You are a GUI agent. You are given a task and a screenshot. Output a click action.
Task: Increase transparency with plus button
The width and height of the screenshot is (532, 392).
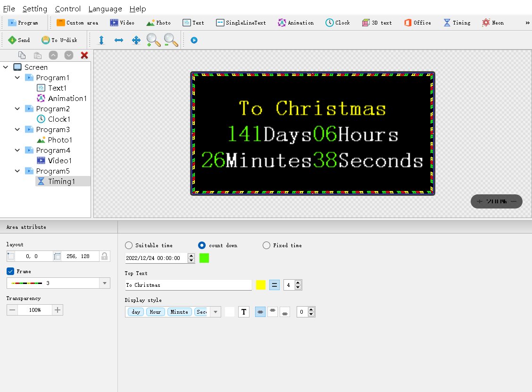point(58,310)
